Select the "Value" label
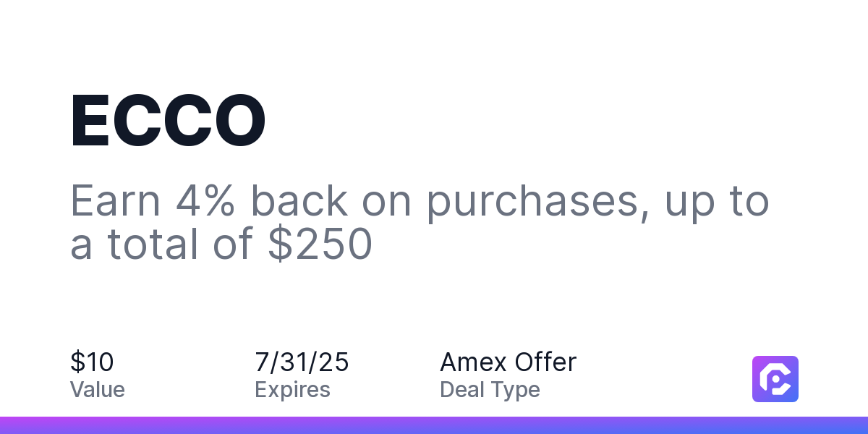The height and width of the screenshot is (434, 868). [x=98, y=390]
